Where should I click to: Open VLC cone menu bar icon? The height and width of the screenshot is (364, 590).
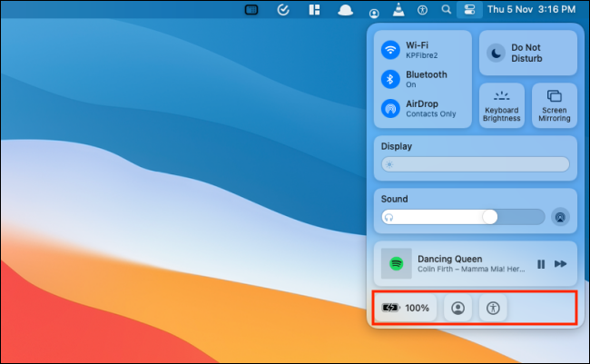click(x=398, y=10)
